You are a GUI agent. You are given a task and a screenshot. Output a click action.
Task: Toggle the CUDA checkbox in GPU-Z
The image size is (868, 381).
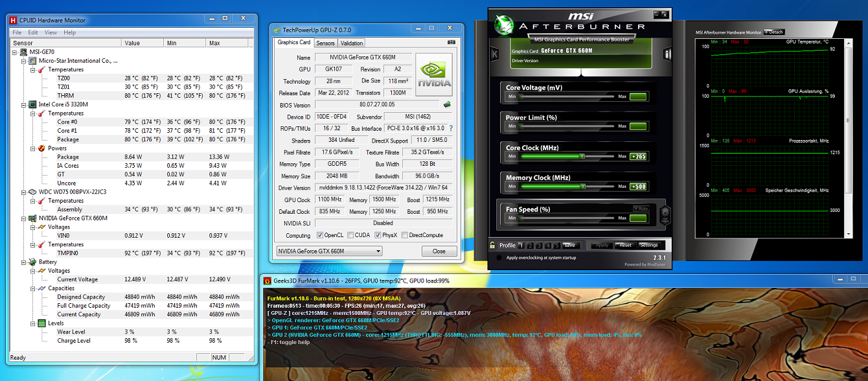(x=350, y=235)
